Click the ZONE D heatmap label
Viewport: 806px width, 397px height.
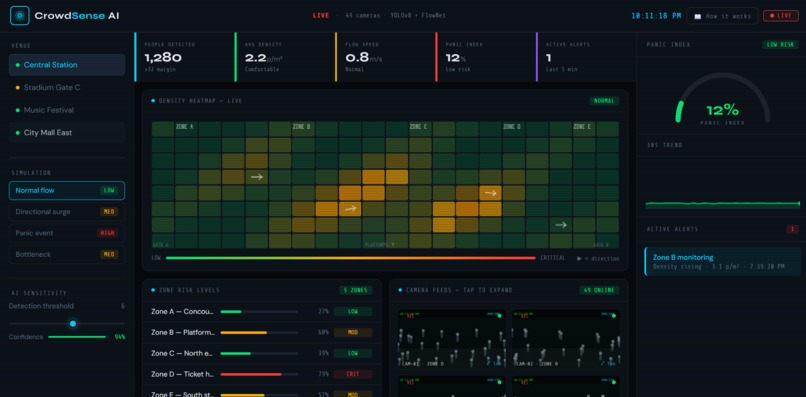511,127
